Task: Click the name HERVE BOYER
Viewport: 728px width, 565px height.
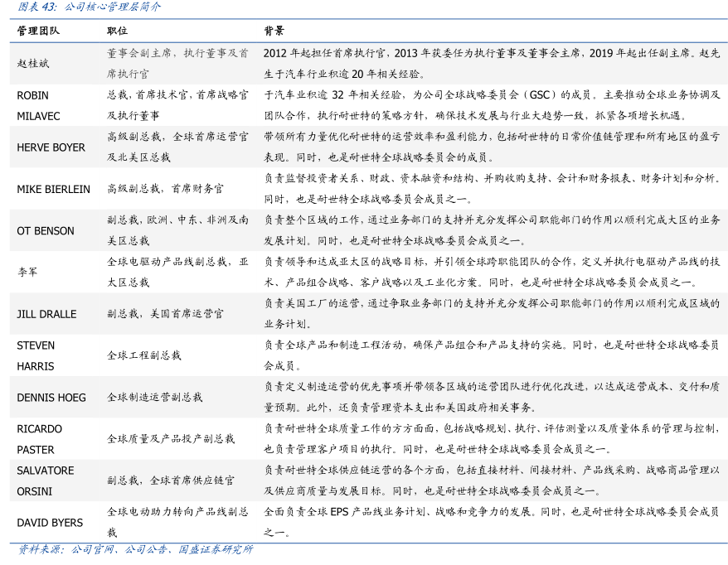Action: click(x=51, y=147)
